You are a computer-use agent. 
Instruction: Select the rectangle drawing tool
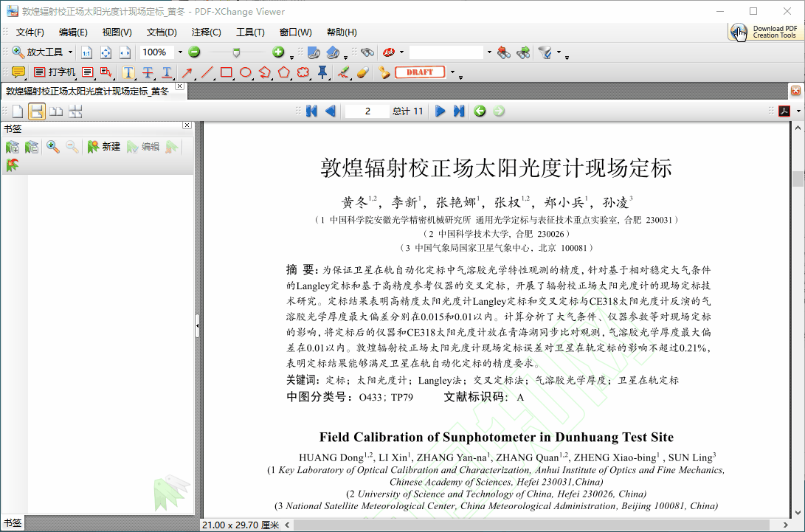(226, 72)
